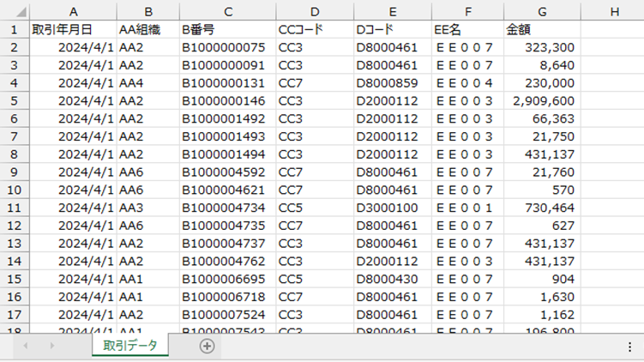Click the select-all corner above row 1
644x362 pixels.
point(13,11)
